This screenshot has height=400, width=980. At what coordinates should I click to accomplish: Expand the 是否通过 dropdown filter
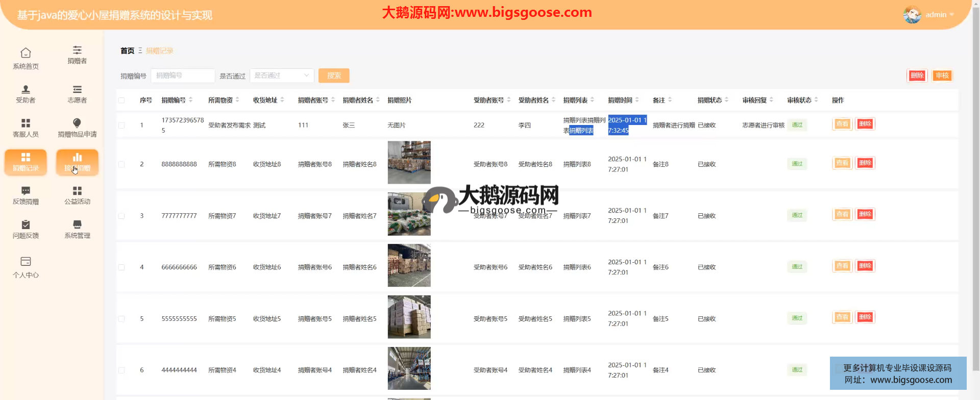pos(282,76)
